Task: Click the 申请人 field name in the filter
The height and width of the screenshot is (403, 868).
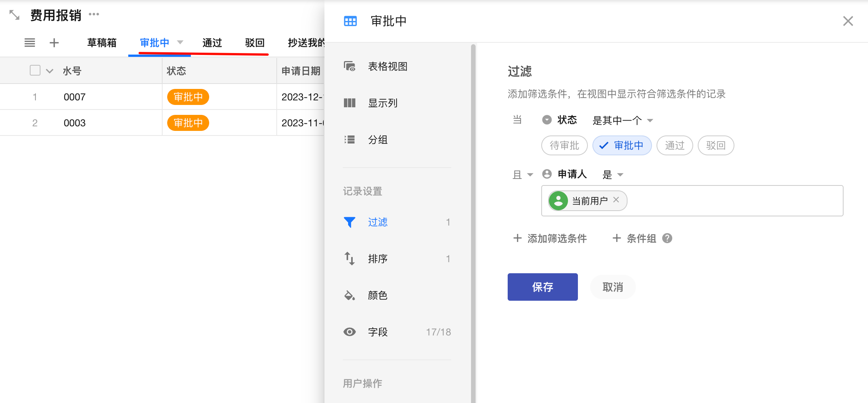Action: pos(572,174)
